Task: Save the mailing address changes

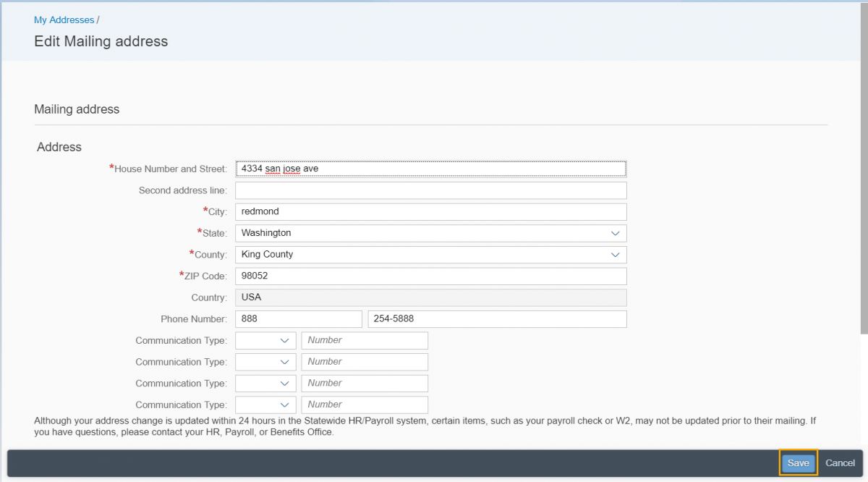Action: (x=798, y=463)
